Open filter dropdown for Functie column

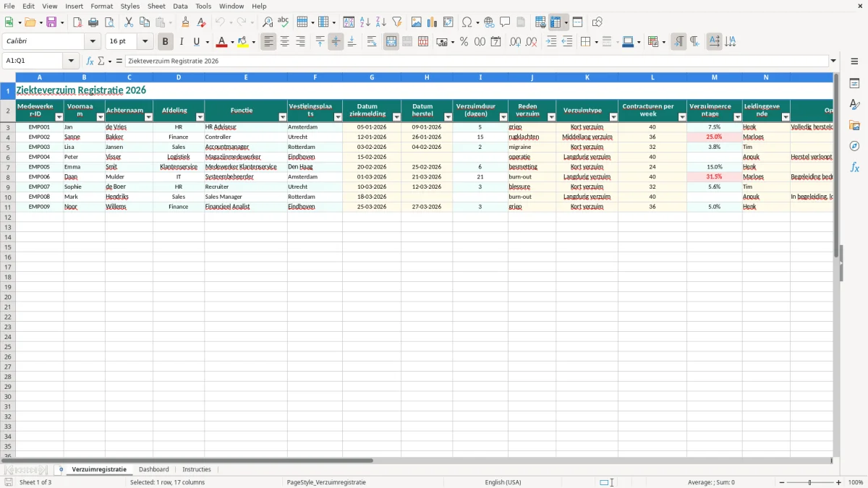click(x=283, y=117)
